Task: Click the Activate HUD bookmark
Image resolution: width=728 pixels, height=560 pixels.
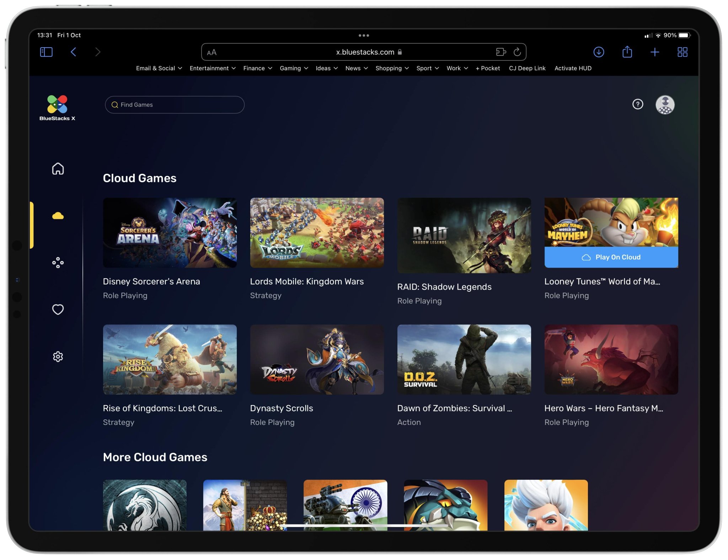Action: pos(573,68)
